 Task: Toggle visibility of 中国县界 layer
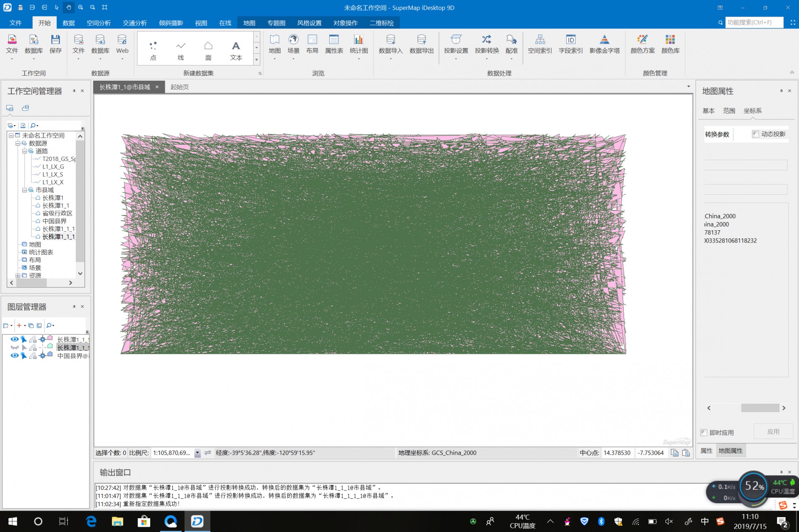pyautogui.click(x=14, y=356)
